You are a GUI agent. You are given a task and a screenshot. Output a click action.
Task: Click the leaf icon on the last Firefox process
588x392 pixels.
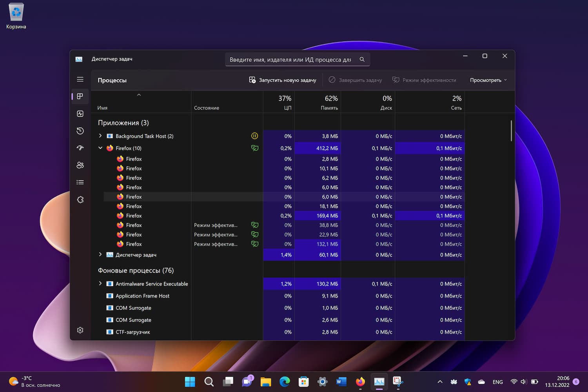(x=255, y=244)
